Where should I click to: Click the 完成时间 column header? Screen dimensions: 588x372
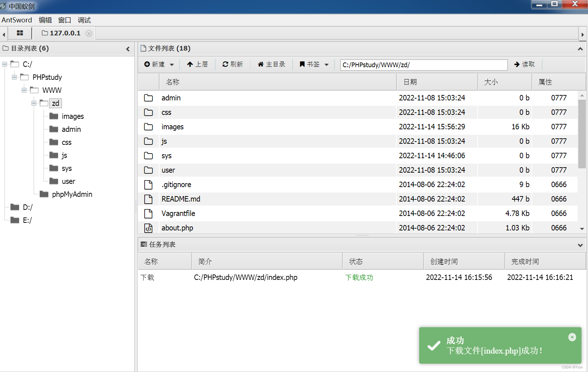coord(545,261)
